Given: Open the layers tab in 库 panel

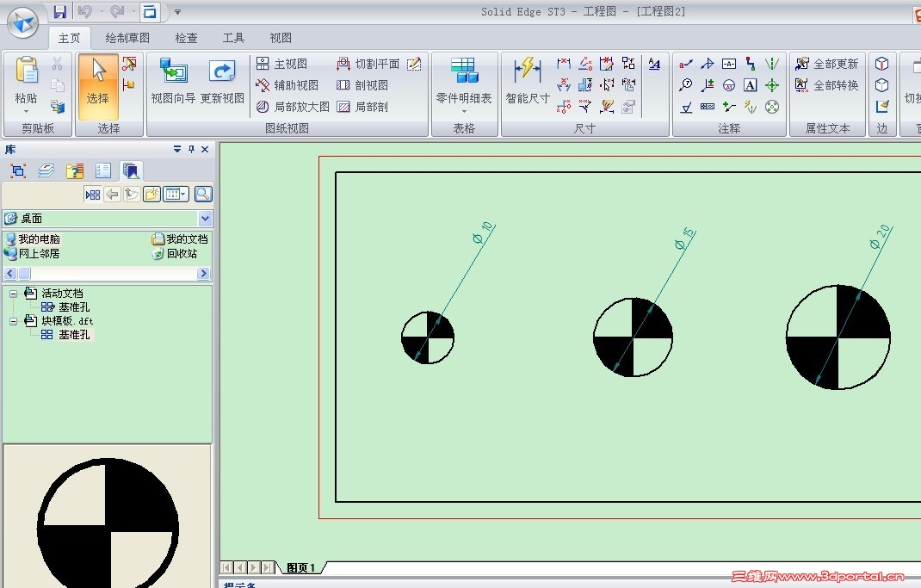Looking at the screenshot, I should click(x=46, y=171).
